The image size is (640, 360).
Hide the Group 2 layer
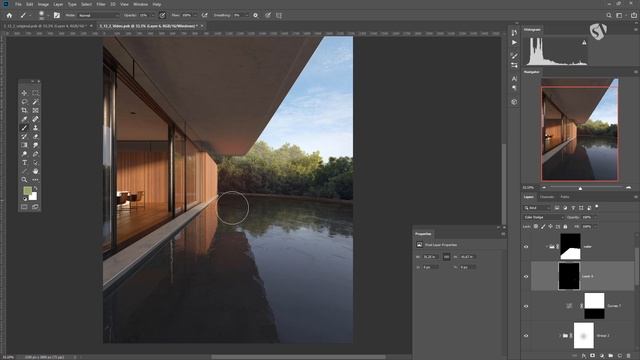[x=526, y=336]
